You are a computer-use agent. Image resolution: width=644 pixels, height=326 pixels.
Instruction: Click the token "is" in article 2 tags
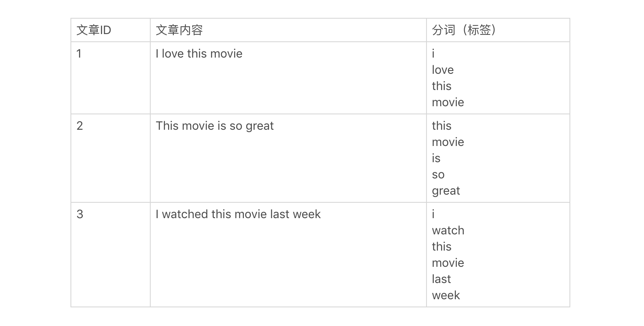(x=436, y=158)
